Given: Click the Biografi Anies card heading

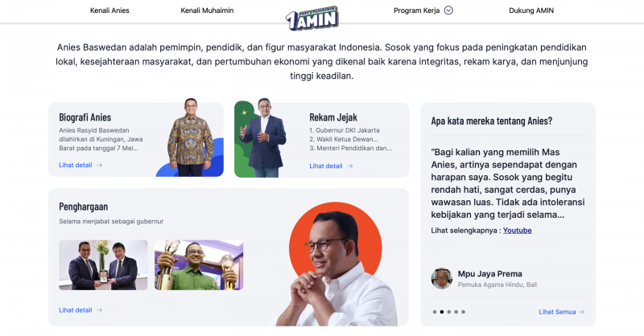Looking at the screenshot, I should pyautogui.click(x=85, y=117).
